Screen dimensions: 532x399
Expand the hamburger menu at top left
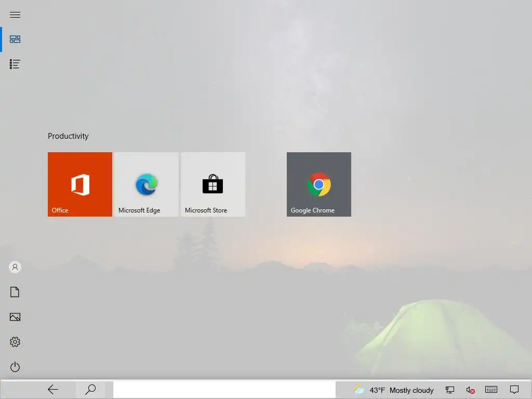coord(15,15)
